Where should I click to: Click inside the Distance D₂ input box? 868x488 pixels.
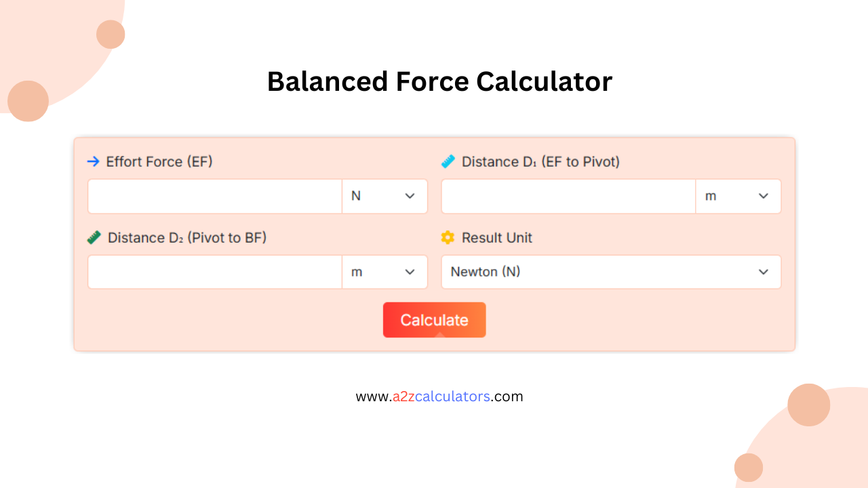(x=214, y=272)
